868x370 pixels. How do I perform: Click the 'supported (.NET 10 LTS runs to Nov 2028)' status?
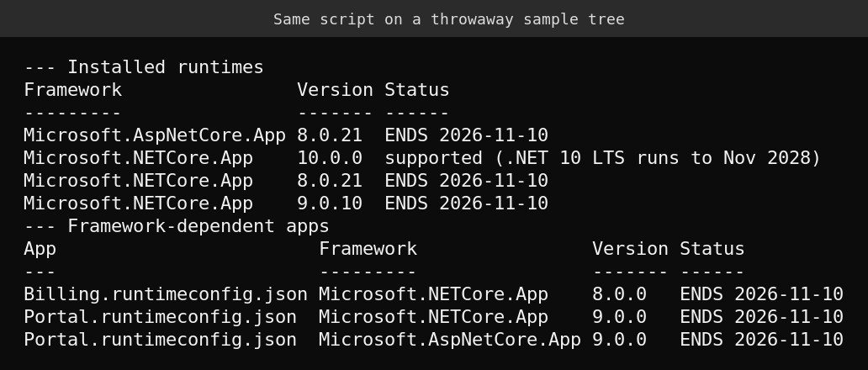click(x=603, y=157)
